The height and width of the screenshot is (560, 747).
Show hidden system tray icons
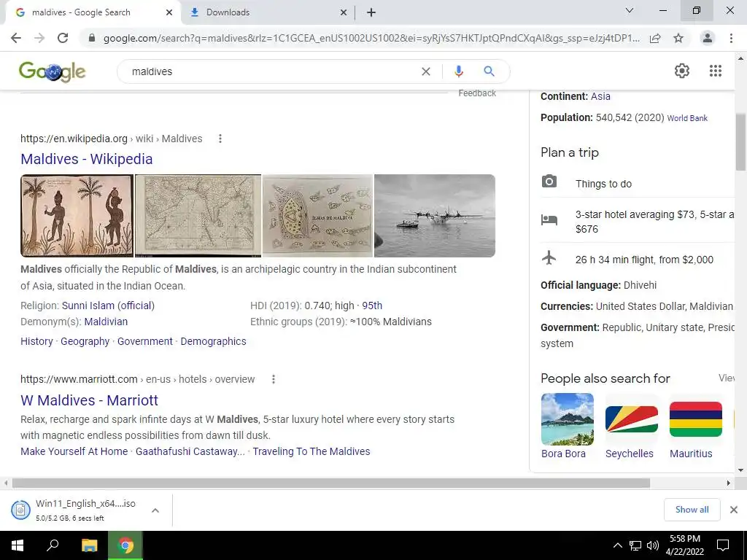pos(617,545)
